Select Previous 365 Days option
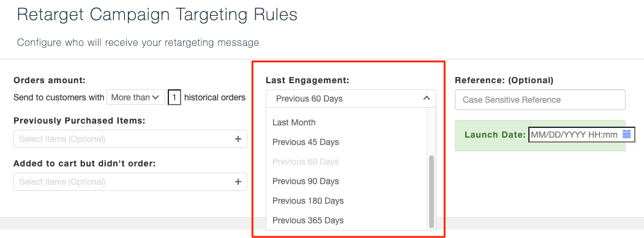644x238 pixels. pyautogui.click(x=308, y=220)
